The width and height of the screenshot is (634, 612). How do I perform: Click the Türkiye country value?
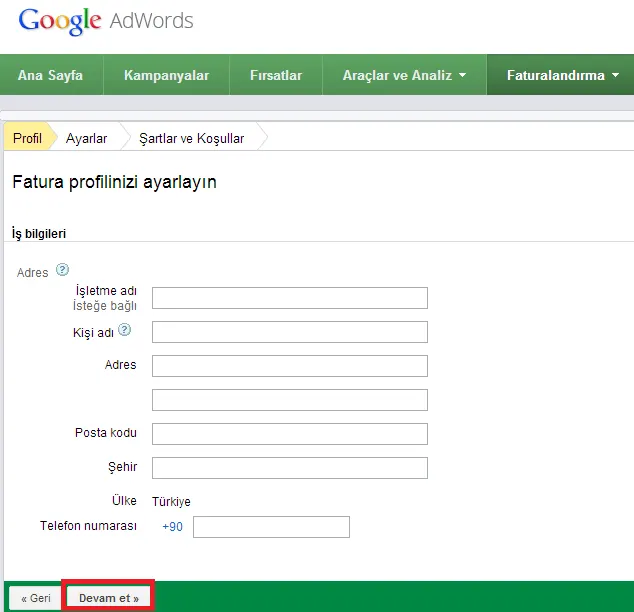click(x=171, y=502)
